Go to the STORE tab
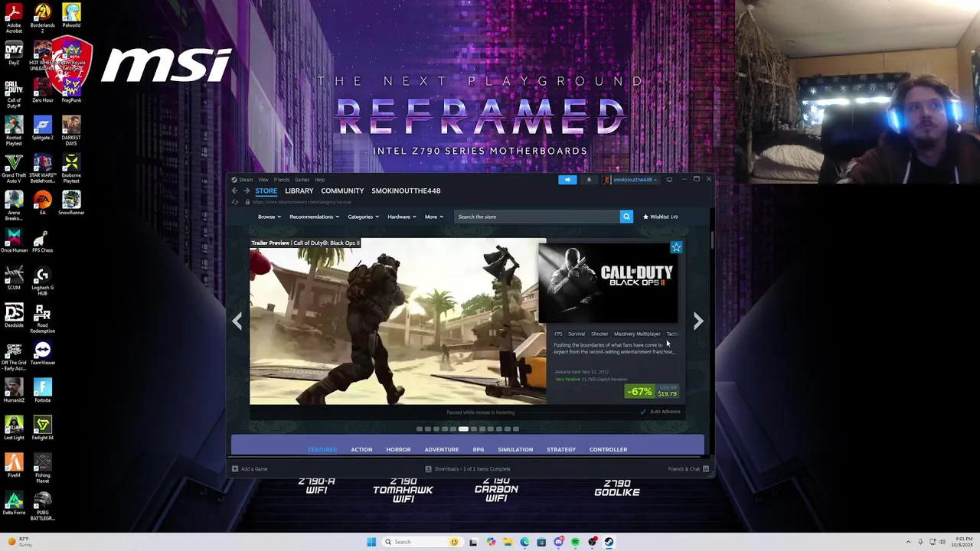The width and height of the screenshot is (980, 551). (x=266, y=191)
